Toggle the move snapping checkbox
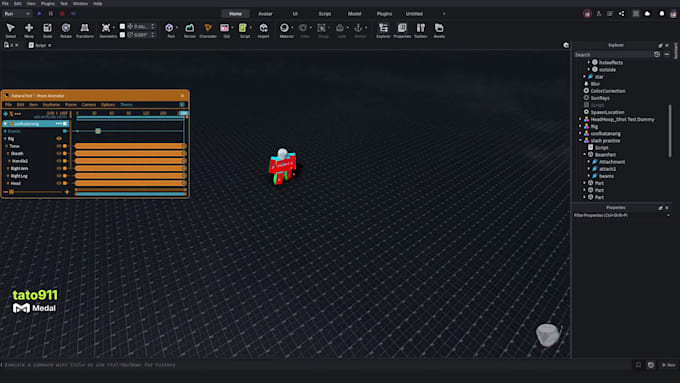 [122, 26]
